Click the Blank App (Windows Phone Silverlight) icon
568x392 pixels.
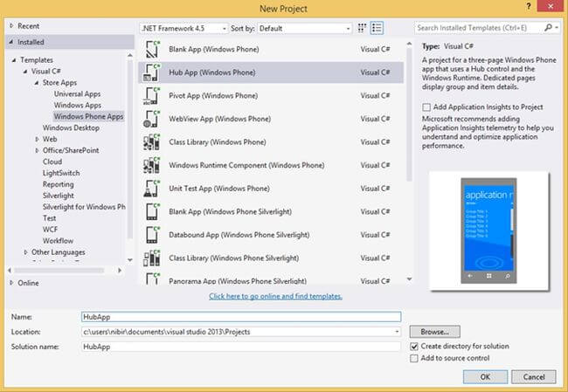(x=152, y=211)
